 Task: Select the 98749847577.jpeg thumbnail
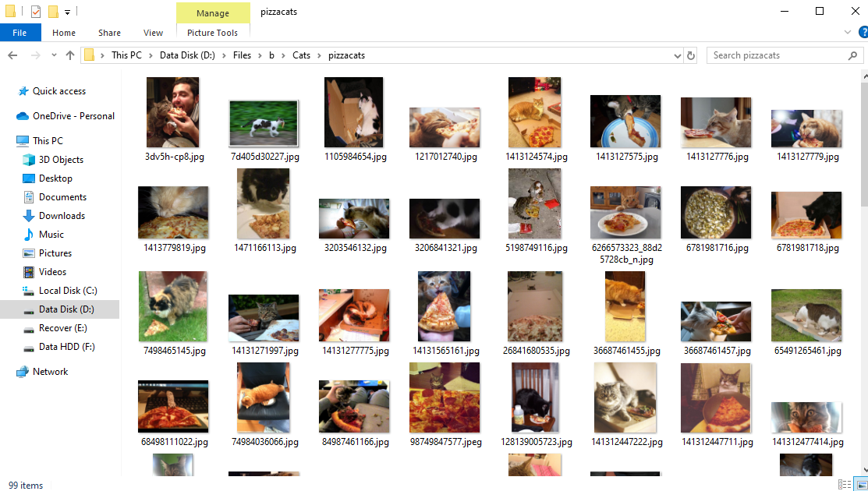pyautogui.click(x=445, y=397)
